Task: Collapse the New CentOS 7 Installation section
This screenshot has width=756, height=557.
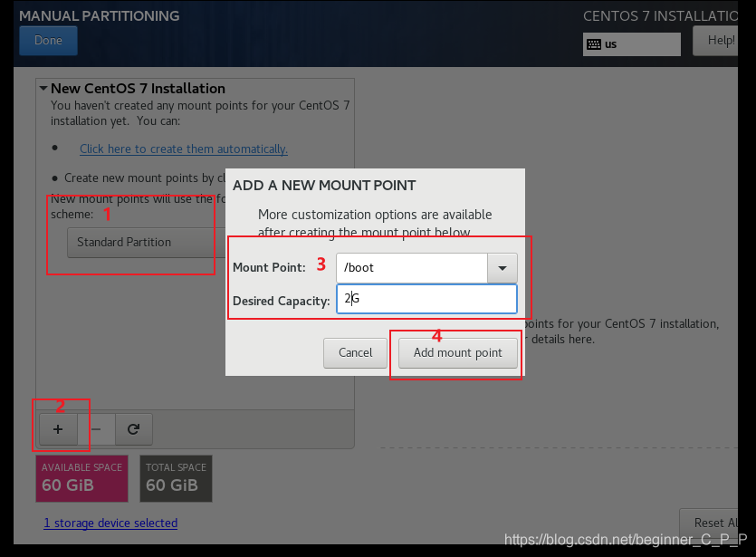Action: [x=43, y=88]
